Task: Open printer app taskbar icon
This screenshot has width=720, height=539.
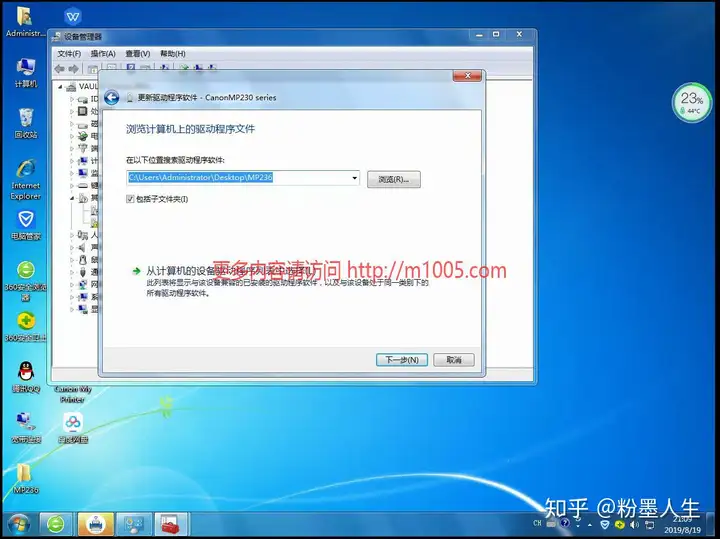Action: (x=95, y=524)
